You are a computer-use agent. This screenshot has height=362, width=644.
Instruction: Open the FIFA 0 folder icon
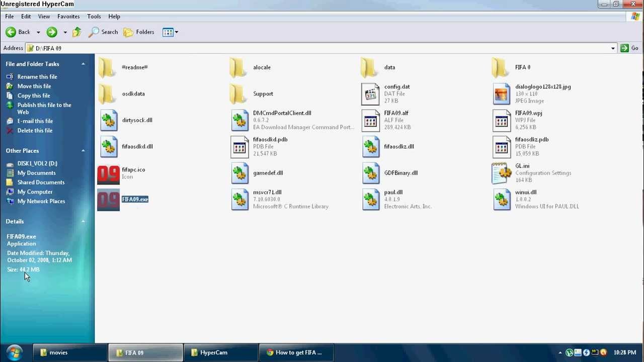click(x=501, y=67)
